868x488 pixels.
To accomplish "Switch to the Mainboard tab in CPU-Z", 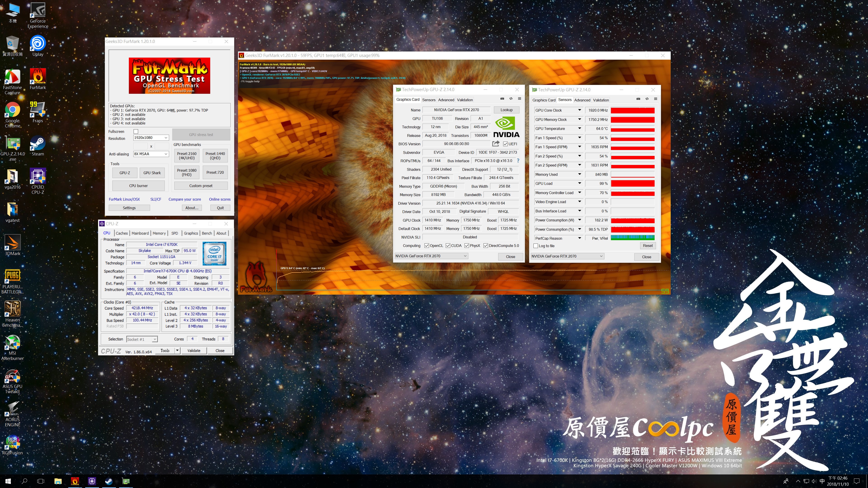I will pos(140,233).
